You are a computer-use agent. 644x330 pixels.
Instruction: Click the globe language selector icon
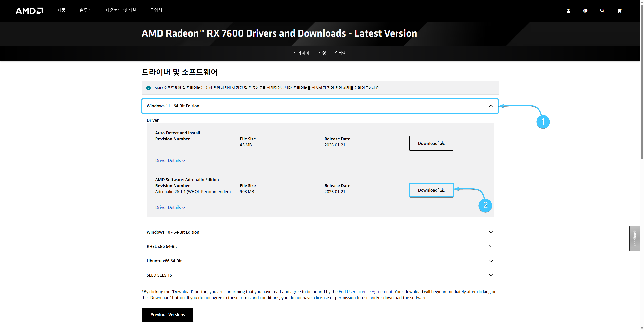pyautogui.click(x=585, y=11)
